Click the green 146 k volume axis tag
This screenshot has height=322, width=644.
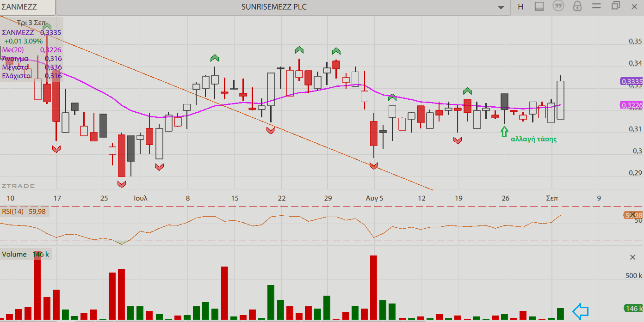633,308
